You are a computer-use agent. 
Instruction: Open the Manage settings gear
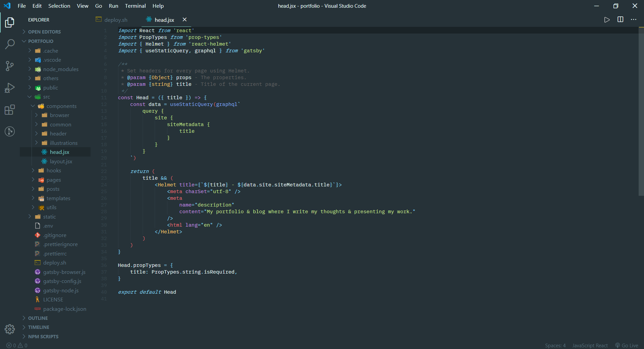10,329
